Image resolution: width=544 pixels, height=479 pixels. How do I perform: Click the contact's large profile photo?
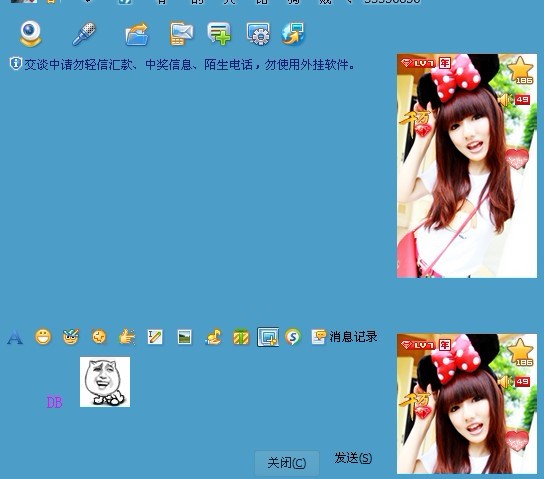click(467, 166)
